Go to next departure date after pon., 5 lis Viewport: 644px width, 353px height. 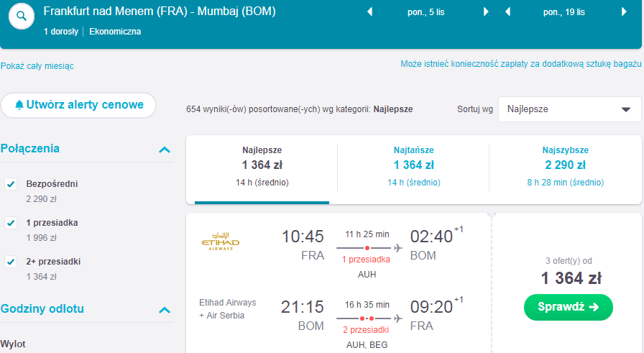click(x=486, y=12)
